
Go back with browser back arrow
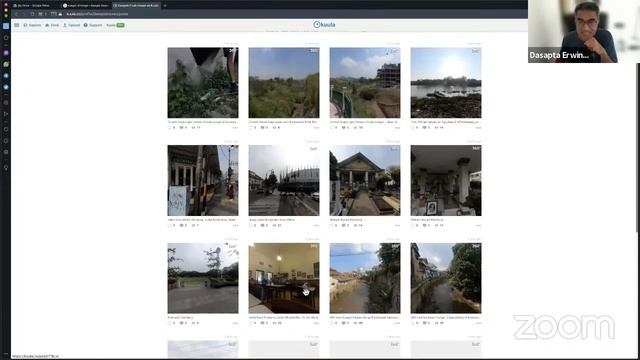[x=16, y=14]
